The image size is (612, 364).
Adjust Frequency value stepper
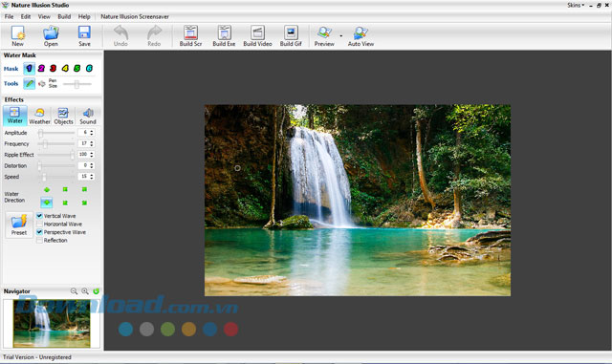click(x=92, y=143)
